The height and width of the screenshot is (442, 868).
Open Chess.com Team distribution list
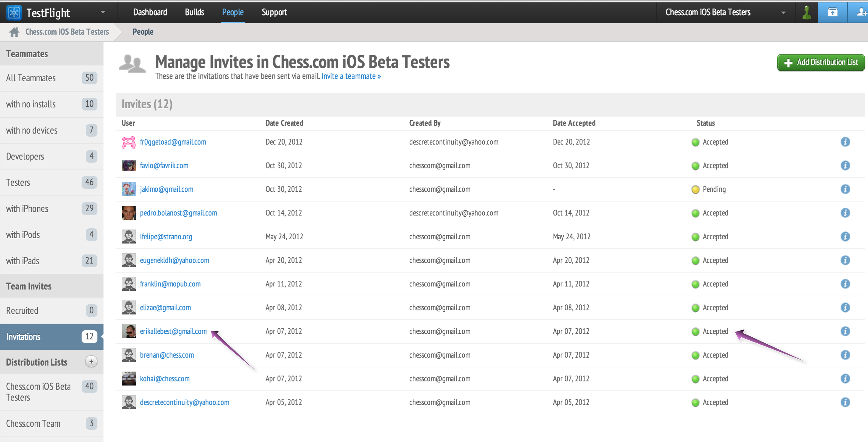click(x=51, y=423)
